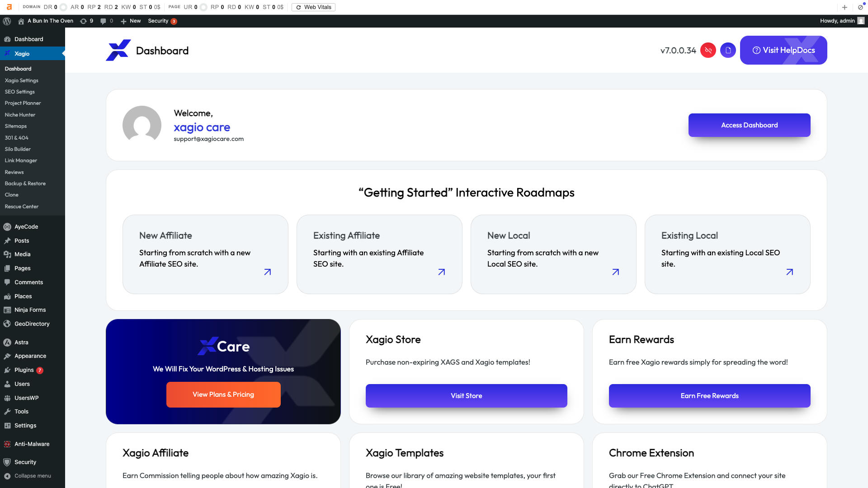The height and width of the screenshot is (488, 868).
Task: Open the Howdy, admin account menu
Action: [x=842, y=21]
